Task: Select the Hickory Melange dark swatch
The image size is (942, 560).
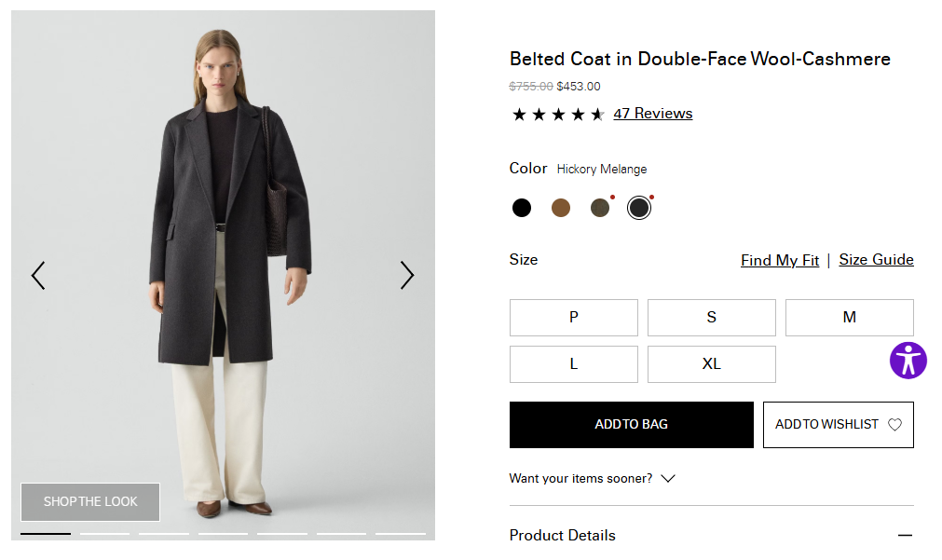Action: 638,208
